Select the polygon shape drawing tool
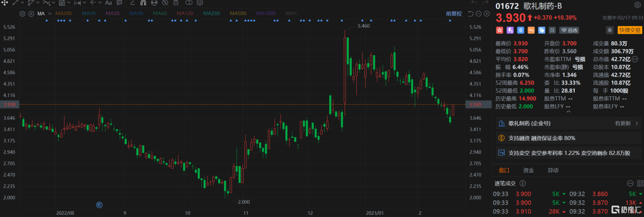 pyautogui.click(x=31, y=3)
